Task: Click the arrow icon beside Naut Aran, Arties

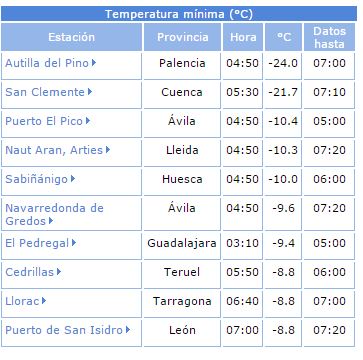Action: (108, 150)
